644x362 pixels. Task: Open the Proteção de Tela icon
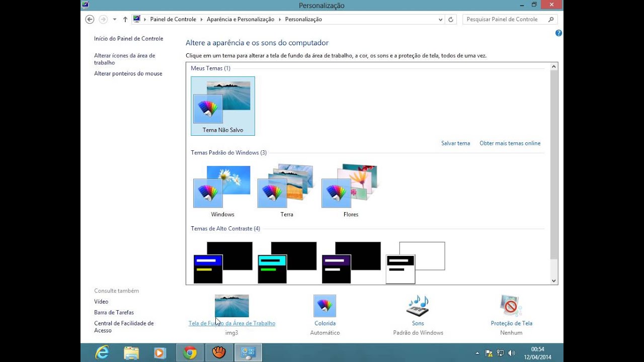coord(511,306)
